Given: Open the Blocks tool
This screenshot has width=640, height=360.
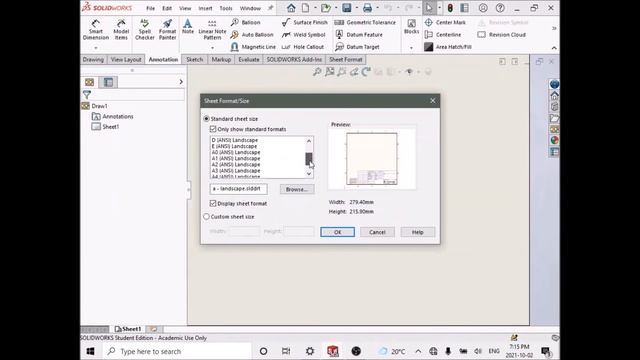Looking at the screenshot, I should pyautogui.click(x=411, y=27).
